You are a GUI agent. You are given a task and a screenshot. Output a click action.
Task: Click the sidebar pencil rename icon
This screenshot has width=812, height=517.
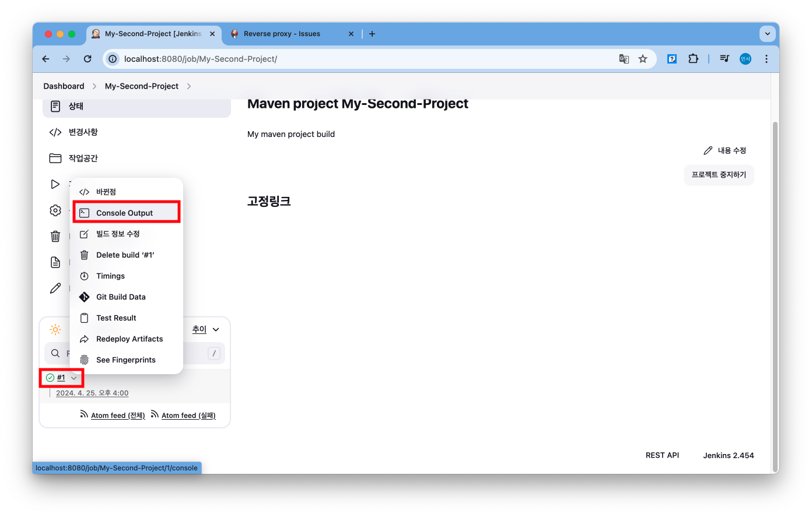click(55, 288)
